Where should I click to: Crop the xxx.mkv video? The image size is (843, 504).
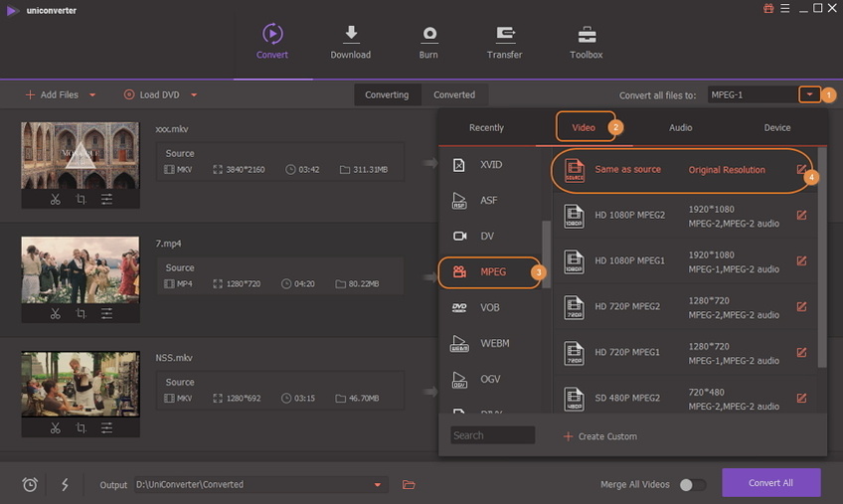(81, 200)
